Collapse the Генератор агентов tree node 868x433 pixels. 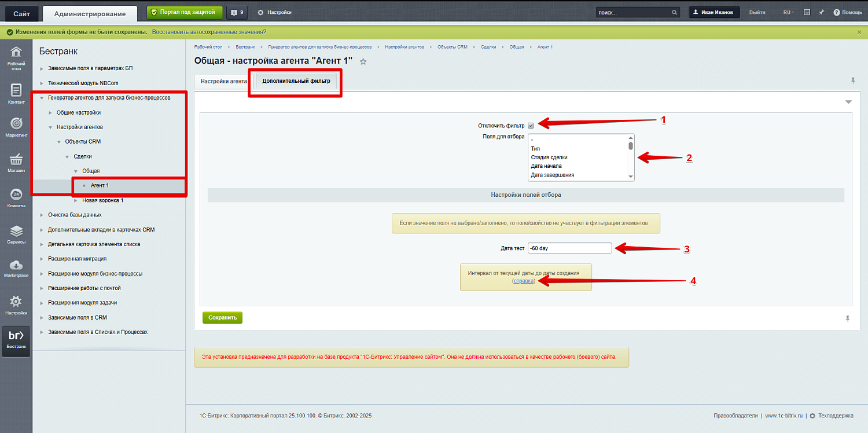[x=42, y=98]
